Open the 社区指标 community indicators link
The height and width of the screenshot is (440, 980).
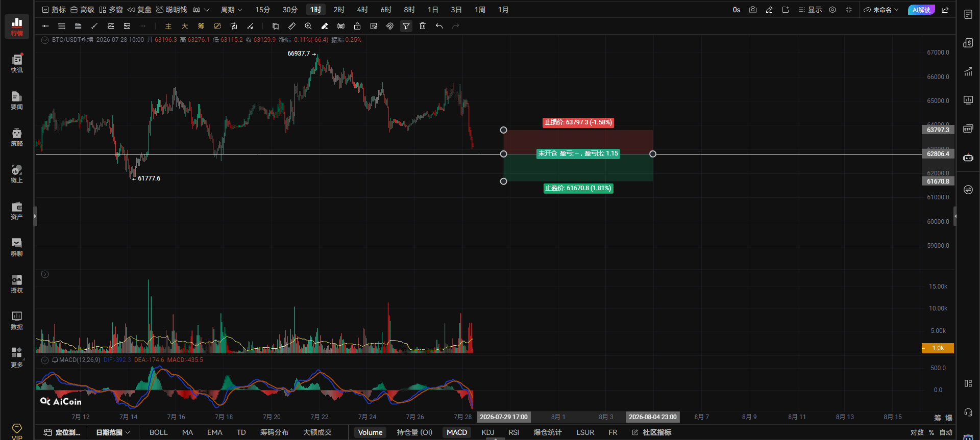tap(652, 432)
